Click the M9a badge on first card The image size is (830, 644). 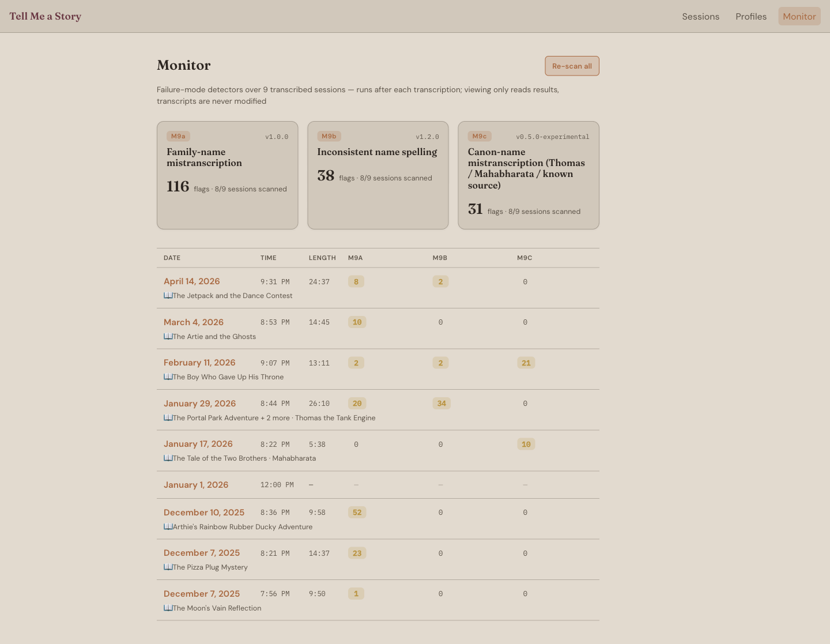click(x=178, y=136)
